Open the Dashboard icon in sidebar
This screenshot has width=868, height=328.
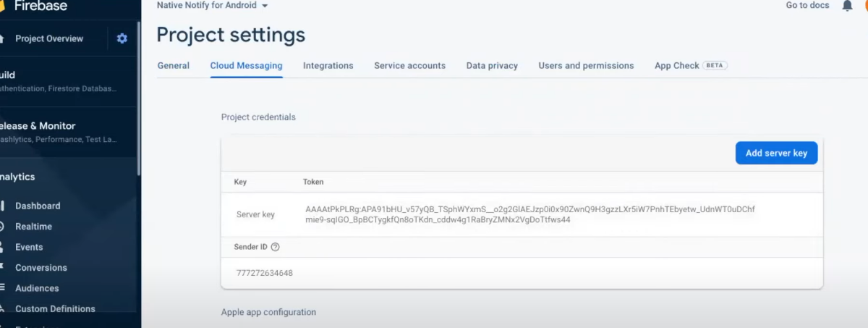click(2, 206)
